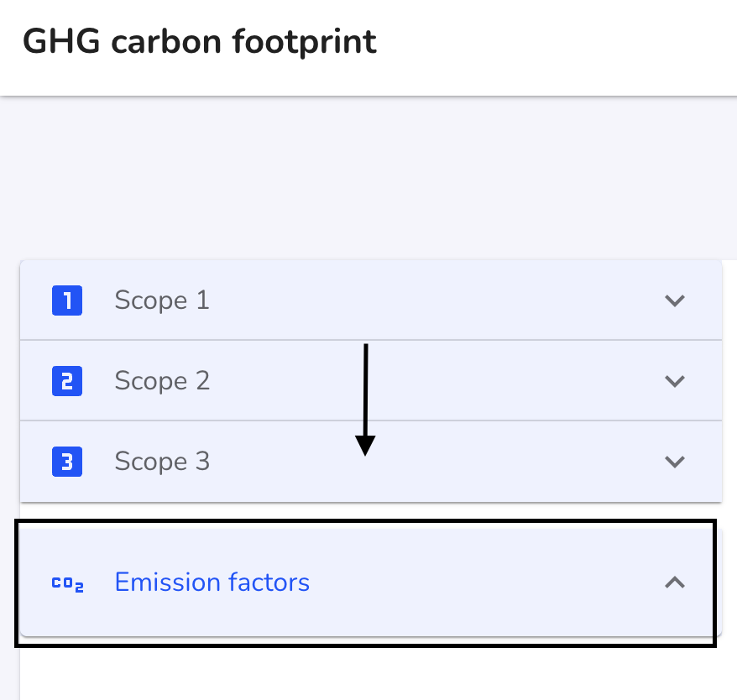Click the Emission factors blue label

coord(212,582)
